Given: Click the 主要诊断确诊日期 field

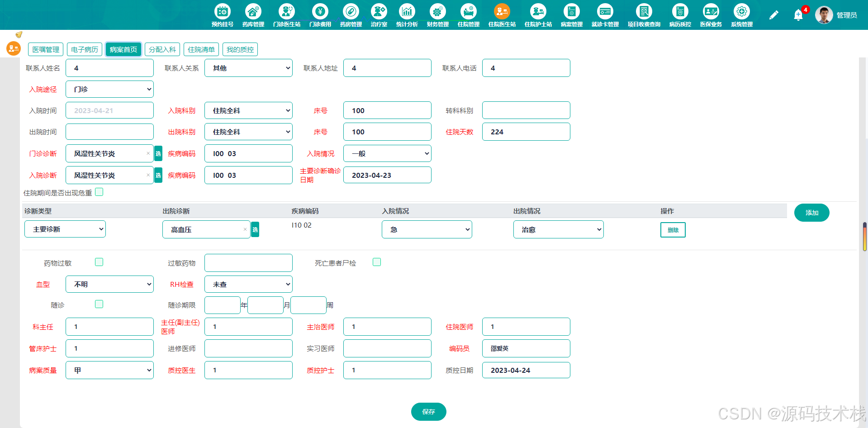Looking at the screenshot, I should (387, 175).
